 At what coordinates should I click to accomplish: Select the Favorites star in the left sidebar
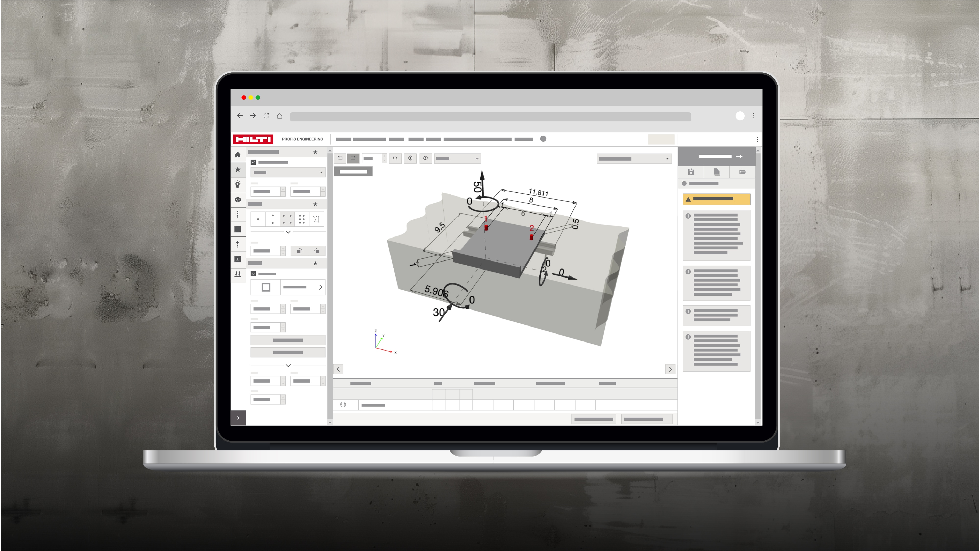tap(238, 170)
